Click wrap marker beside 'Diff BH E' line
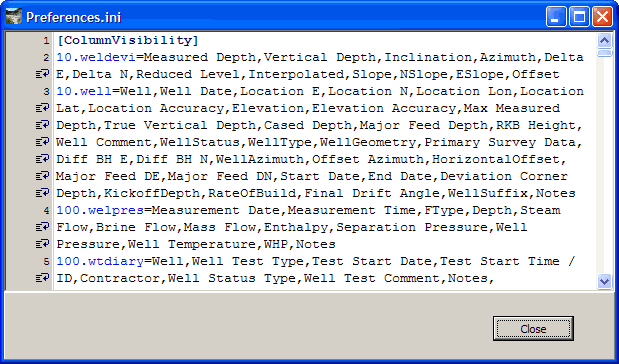This screenshot has height=364, width=619. 42,159
